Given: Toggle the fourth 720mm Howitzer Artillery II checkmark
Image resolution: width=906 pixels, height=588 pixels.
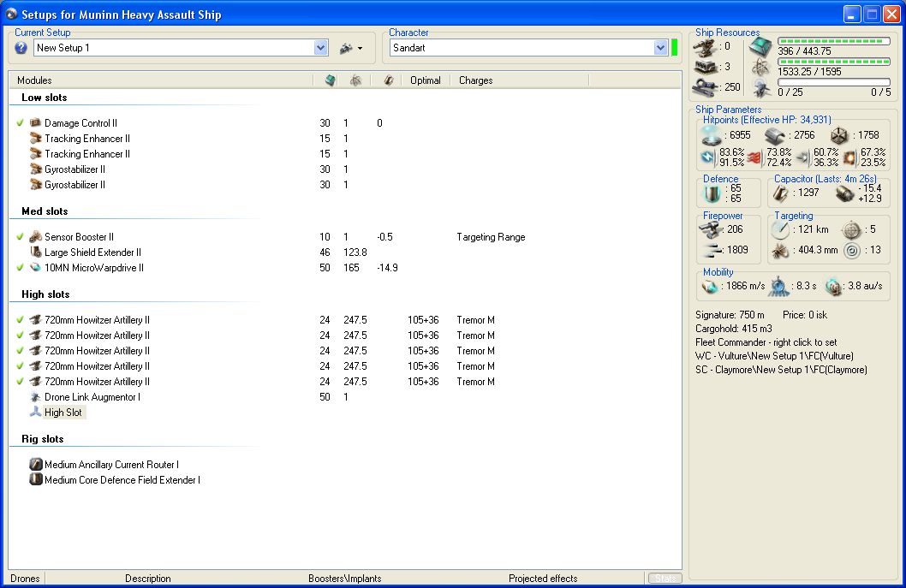Looking at the screenshot, I should [x=21, y=366].
